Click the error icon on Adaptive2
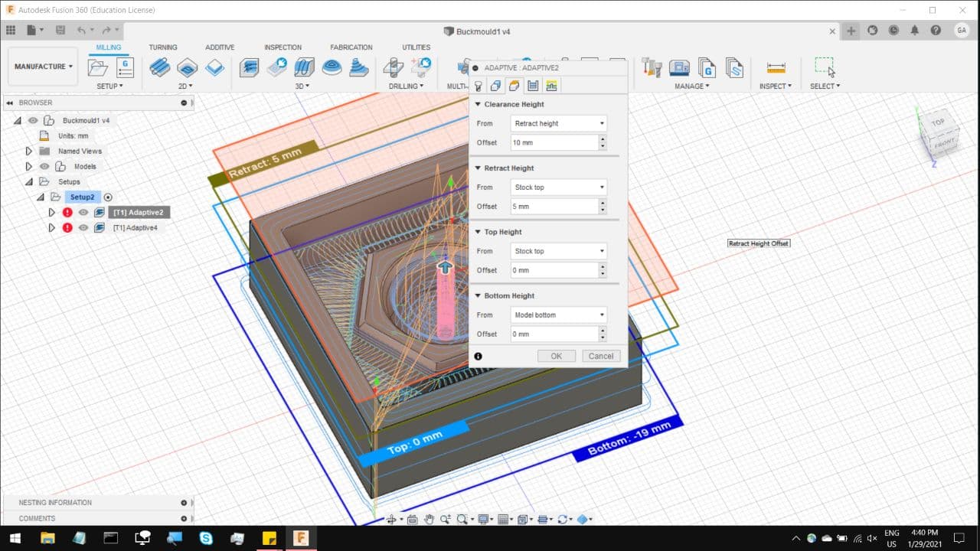Screen dimensions: 980x551 (67, 212)
